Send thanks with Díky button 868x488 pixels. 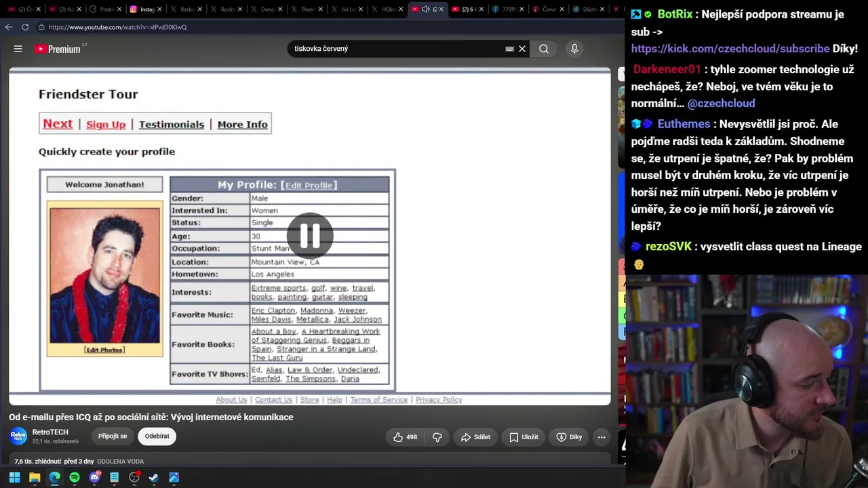tap(569, 437)
